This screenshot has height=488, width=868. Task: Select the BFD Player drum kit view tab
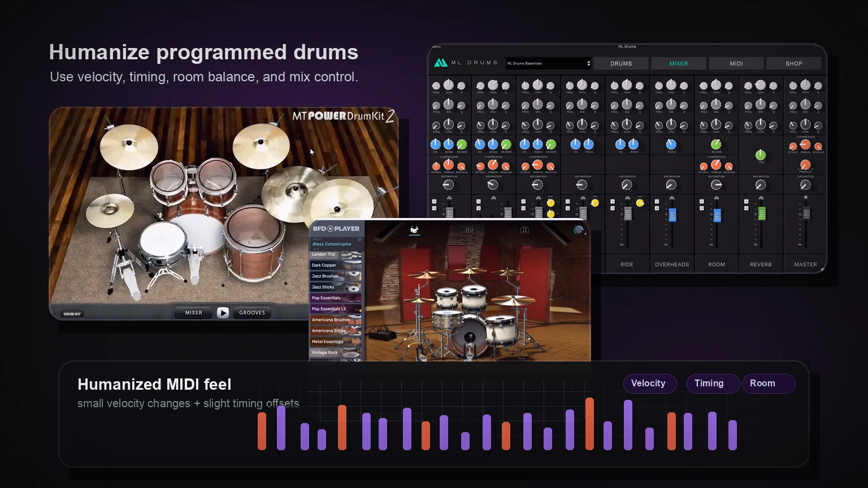click(414, 230)
